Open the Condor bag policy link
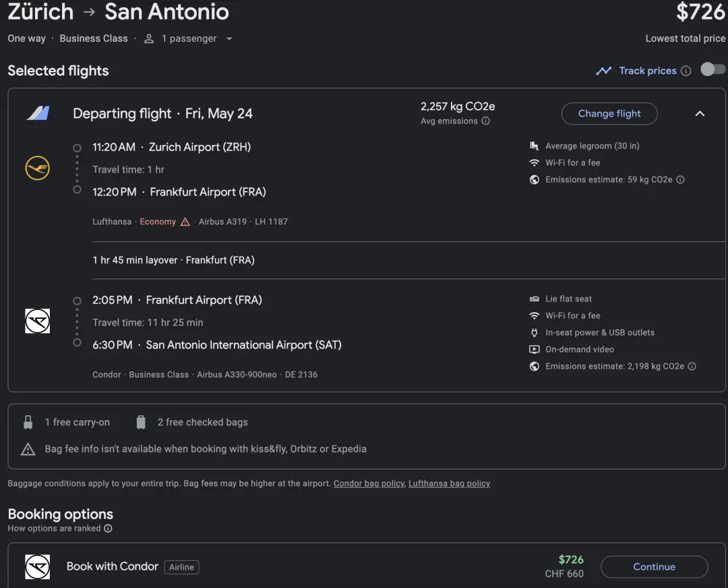728x588 pixels. point(369,483)
